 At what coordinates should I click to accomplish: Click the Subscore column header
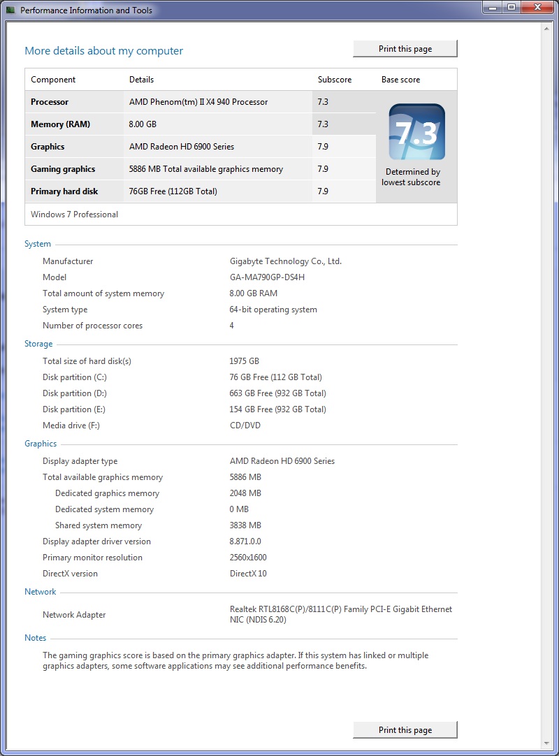(334, 80)
